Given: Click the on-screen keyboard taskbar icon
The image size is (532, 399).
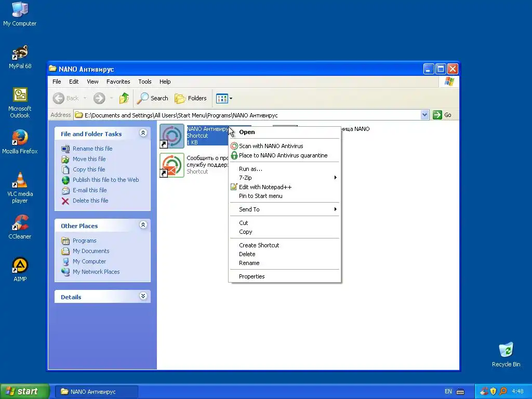Looking at the screenshot, I should tap(460, 392).
